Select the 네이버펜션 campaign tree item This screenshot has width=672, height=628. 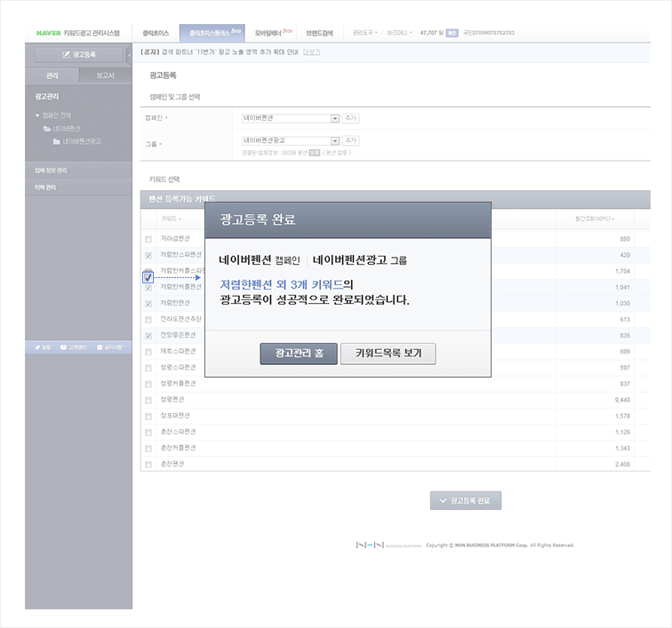67,129
